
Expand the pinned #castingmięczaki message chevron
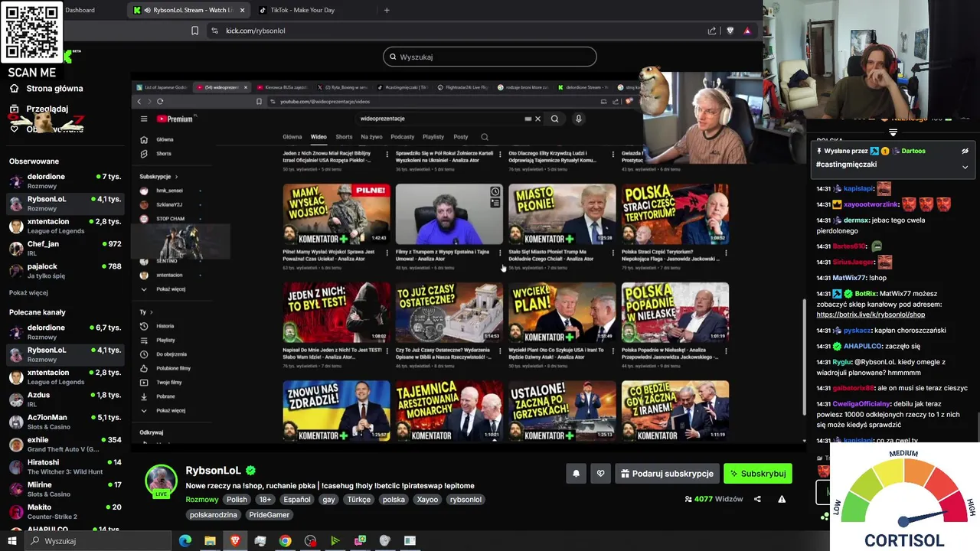965,166
